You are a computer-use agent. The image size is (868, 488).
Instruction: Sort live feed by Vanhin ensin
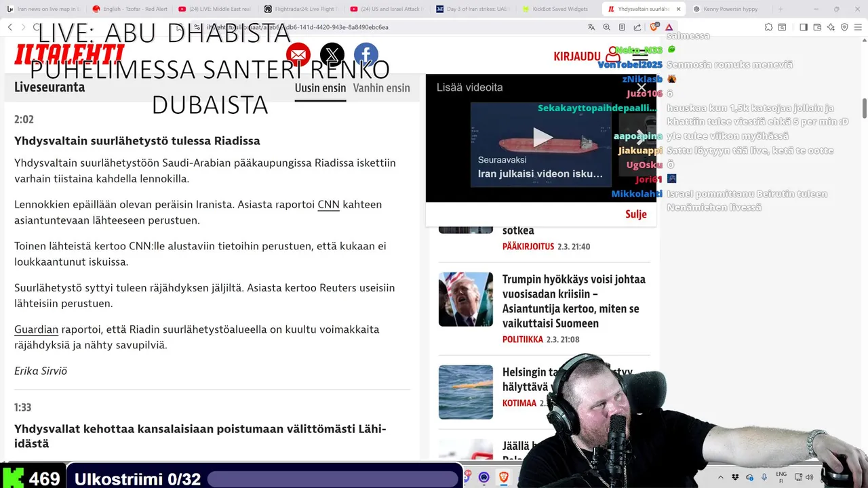(382, 88)
